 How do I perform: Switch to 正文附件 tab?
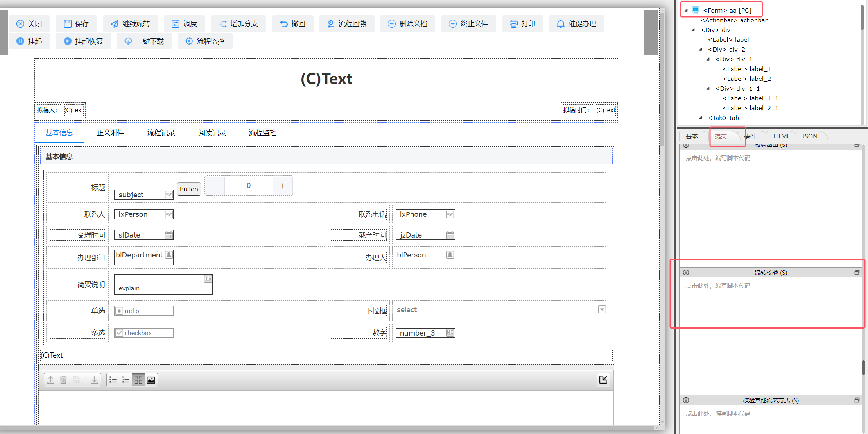tap(110, 133)
